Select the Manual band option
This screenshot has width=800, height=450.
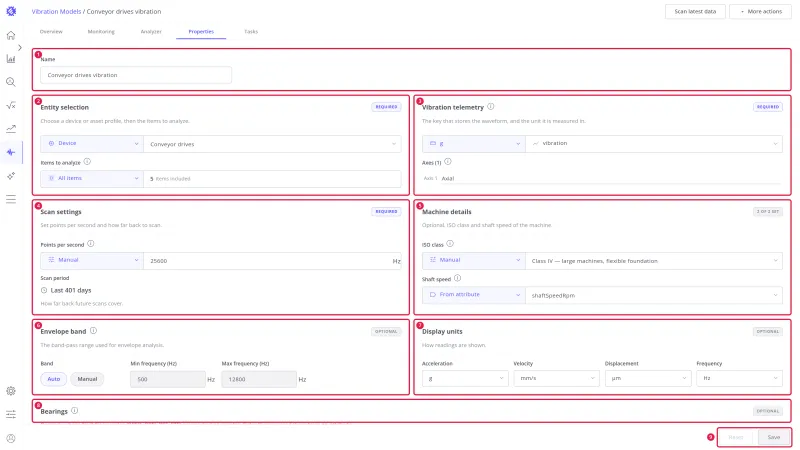click(x=87, y=379)
